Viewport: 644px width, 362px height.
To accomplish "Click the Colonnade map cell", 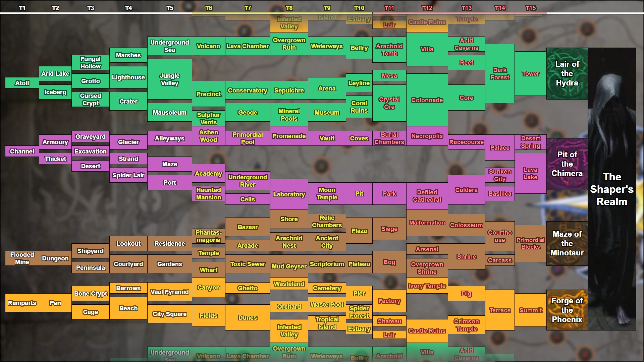I will click(427, 100).
